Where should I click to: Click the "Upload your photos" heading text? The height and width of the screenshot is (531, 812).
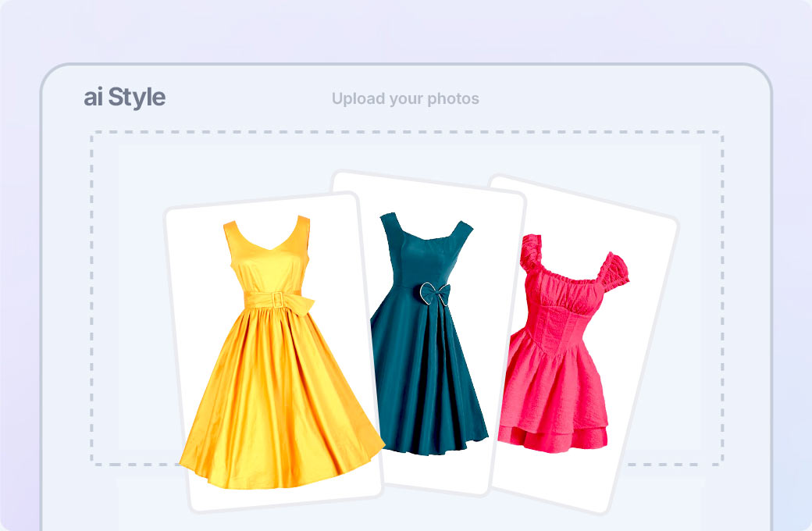click(405, 98)
